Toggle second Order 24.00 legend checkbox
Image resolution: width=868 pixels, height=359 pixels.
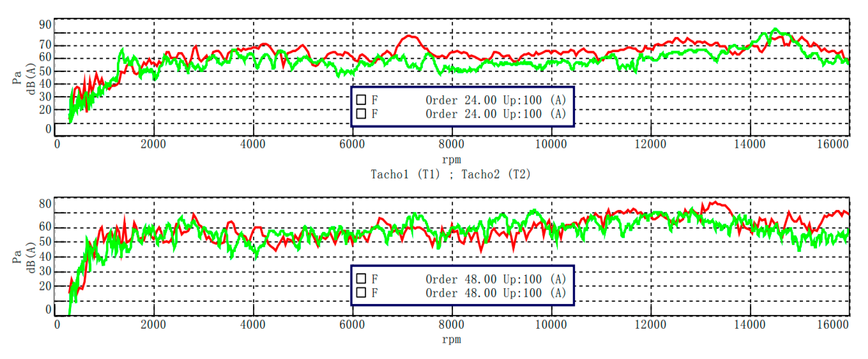pos(361,113)
